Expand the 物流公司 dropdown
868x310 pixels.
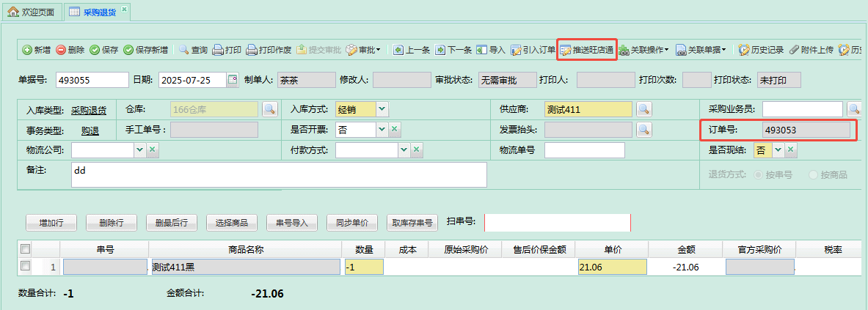click(x=139, y=150)
